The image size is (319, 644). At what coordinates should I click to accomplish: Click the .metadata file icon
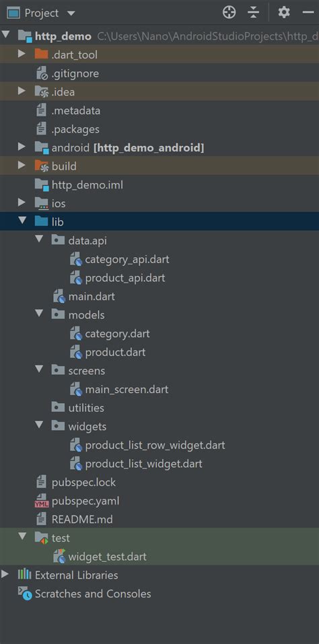click(41, 110)
